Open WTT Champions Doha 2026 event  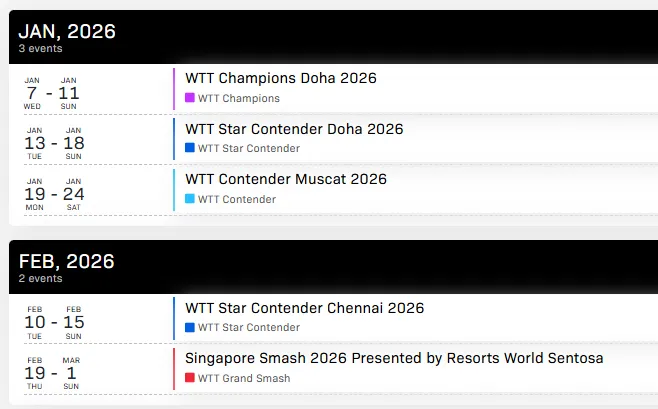click(280, 78)
